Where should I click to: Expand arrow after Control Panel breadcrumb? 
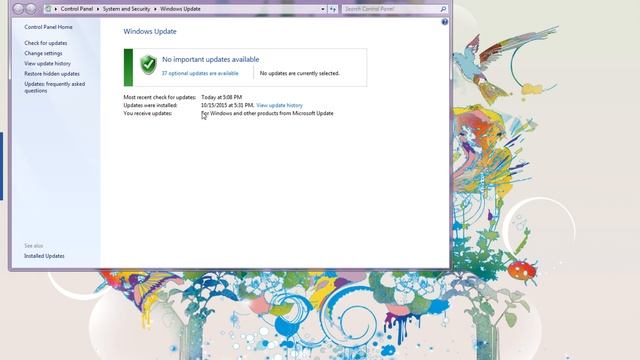(98, 9)
